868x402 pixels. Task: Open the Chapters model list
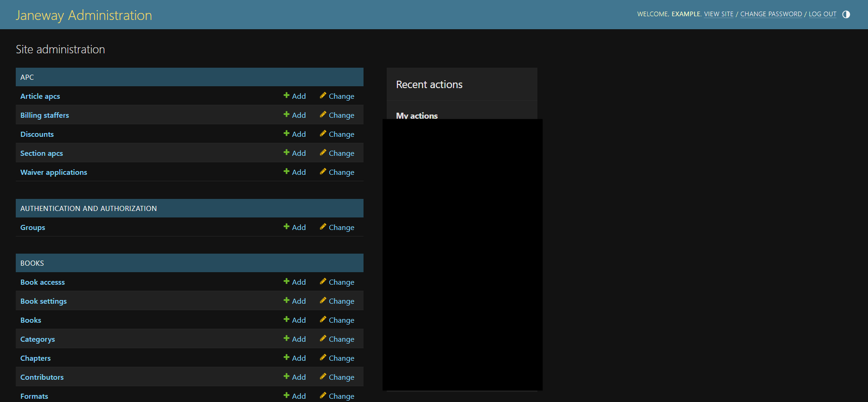36,358
